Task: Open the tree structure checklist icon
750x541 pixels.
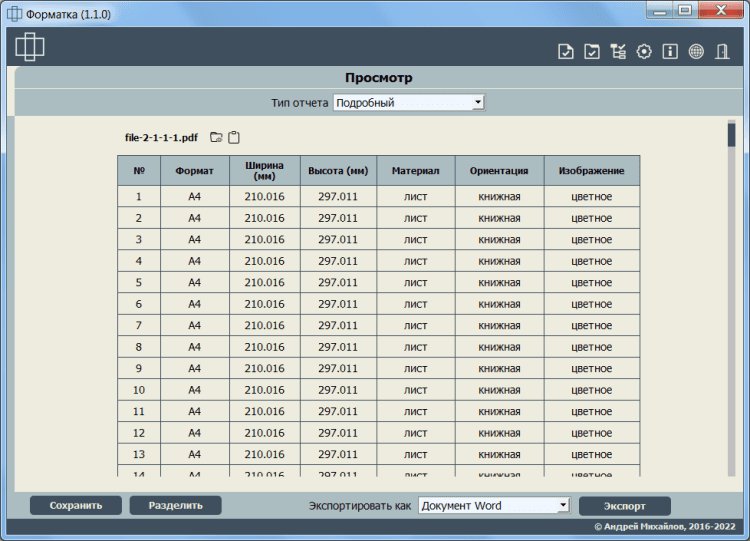Action: [618, 52]
